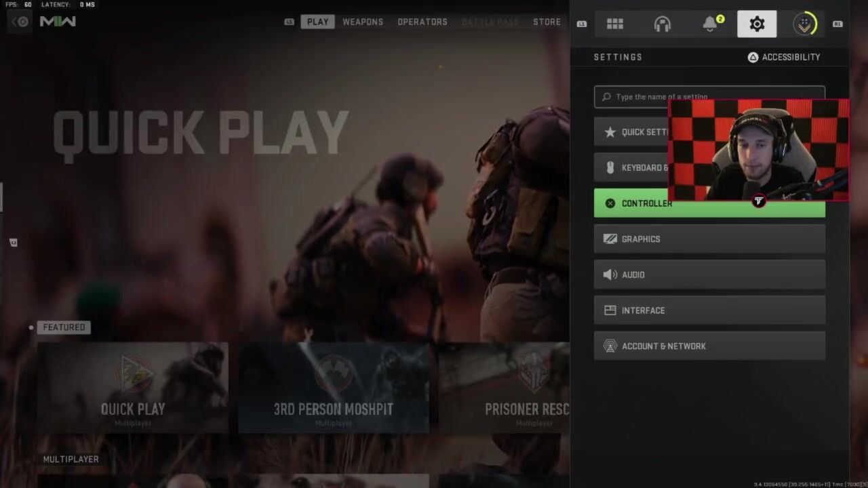868x488 pixels.
Task: Open the player rank profile icon
Action: coord(805,24)
